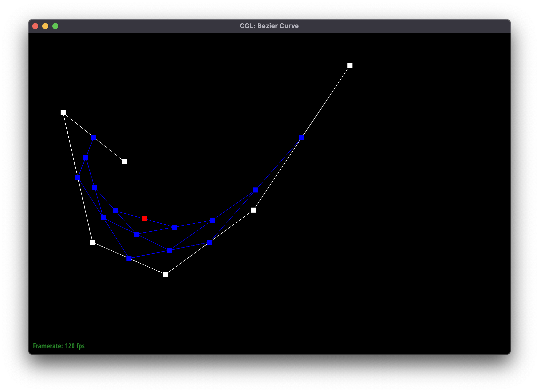Select the lowest blue point on bottom white segment
The image size is (539, 392).
click(129, 258)
